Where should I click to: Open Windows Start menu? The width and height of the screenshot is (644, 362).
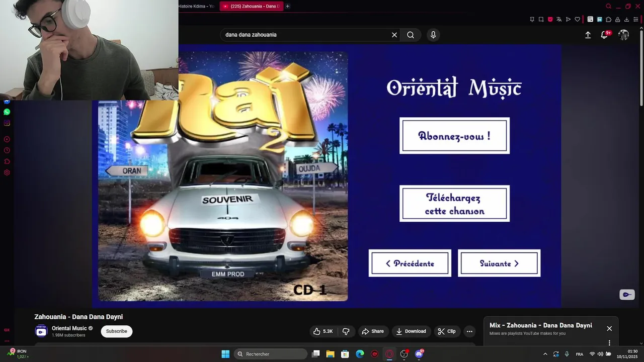click(x=225, y=354)
